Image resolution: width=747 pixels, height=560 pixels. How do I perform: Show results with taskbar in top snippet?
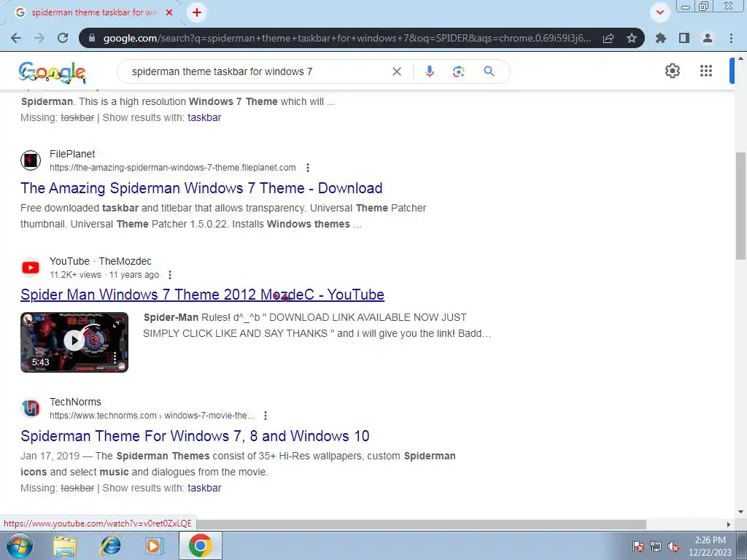click(204, 117)
